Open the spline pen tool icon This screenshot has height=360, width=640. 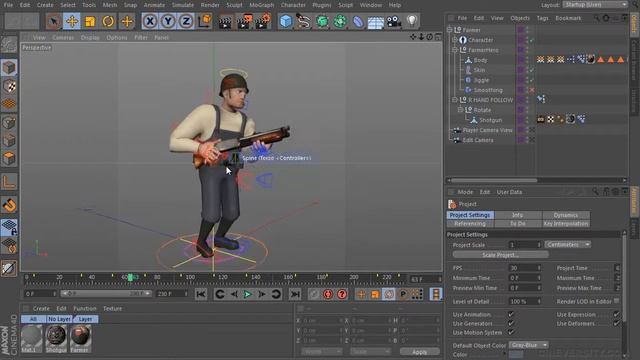tap(303, 21)
